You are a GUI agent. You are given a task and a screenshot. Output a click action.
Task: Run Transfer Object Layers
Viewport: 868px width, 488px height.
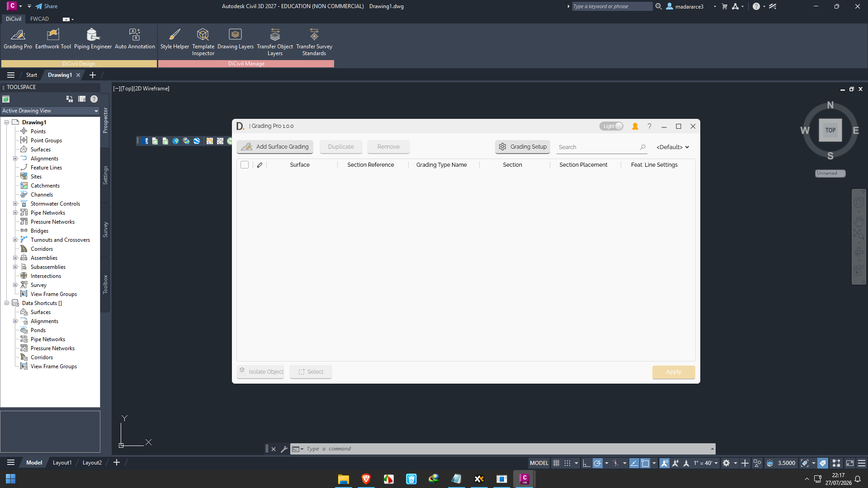point(275,42)
